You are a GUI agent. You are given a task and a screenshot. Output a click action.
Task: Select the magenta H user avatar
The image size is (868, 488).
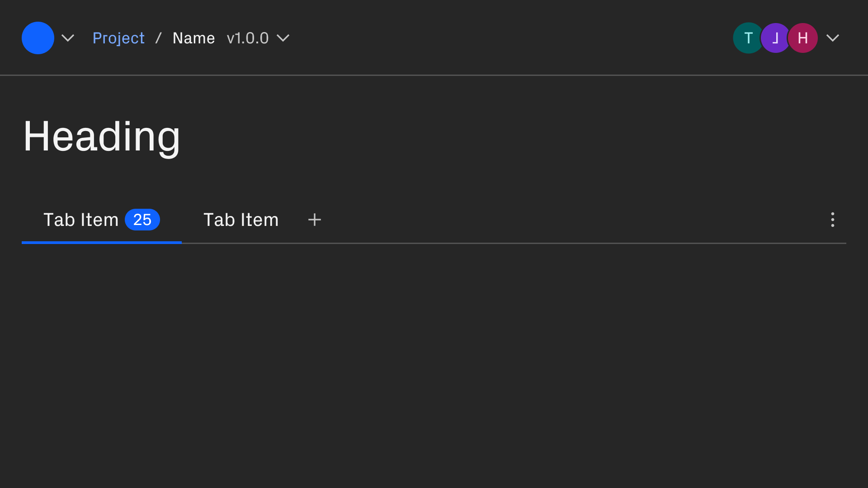[803, 38]
